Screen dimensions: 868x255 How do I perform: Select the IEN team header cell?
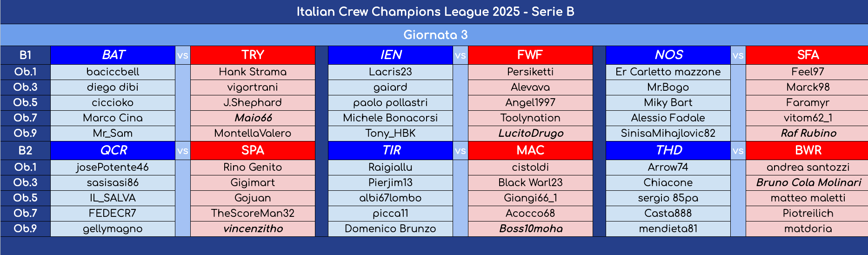pyautogui.click(x=390, y=55)
